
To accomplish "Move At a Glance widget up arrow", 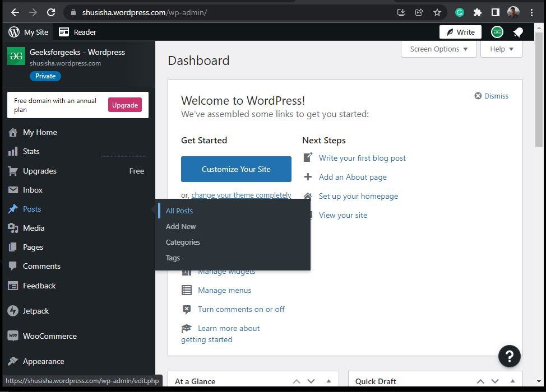I will (297, 381).
